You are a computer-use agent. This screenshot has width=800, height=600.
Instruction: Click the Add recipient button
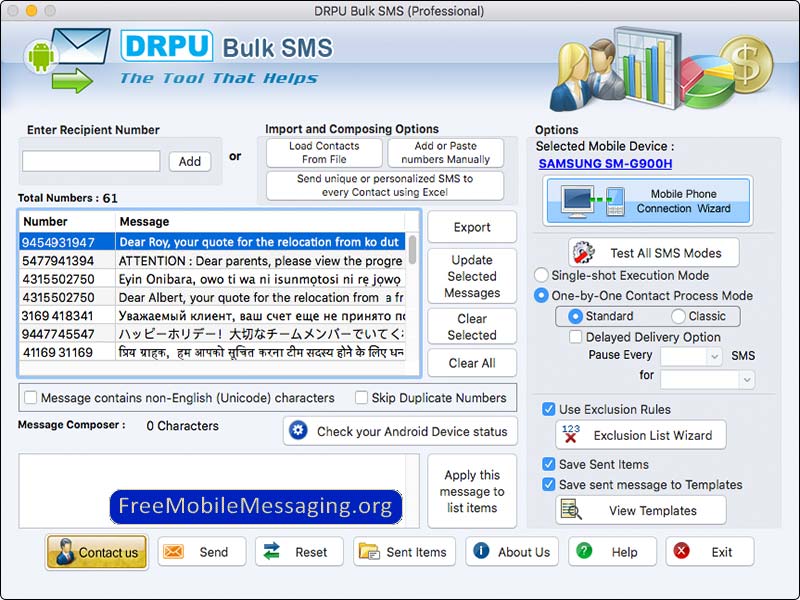(x=190, y=161)
